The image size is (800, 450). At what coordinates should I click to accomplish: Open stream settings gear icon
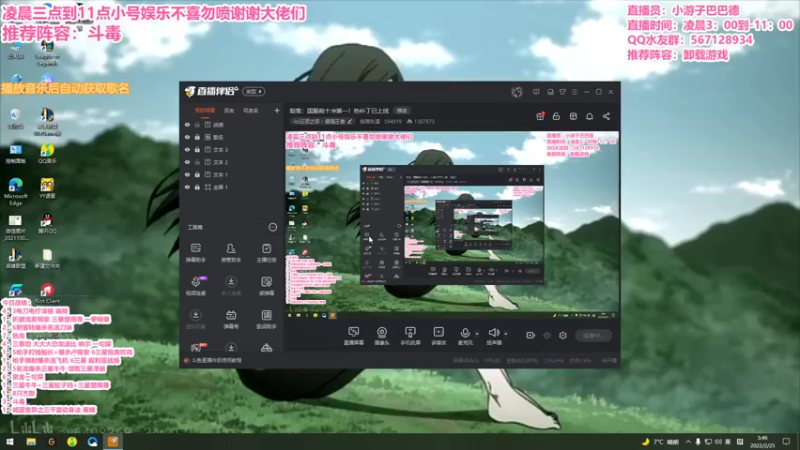(563, 336)
